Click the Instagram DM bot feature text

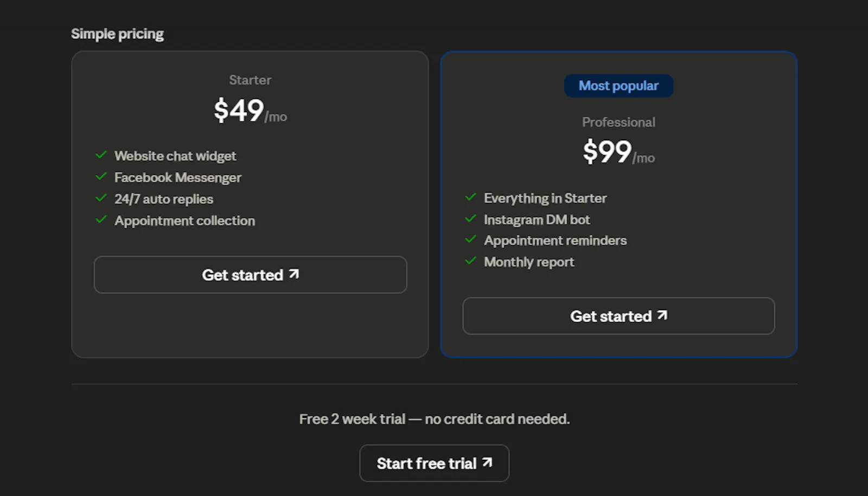(x=537, y=220)
